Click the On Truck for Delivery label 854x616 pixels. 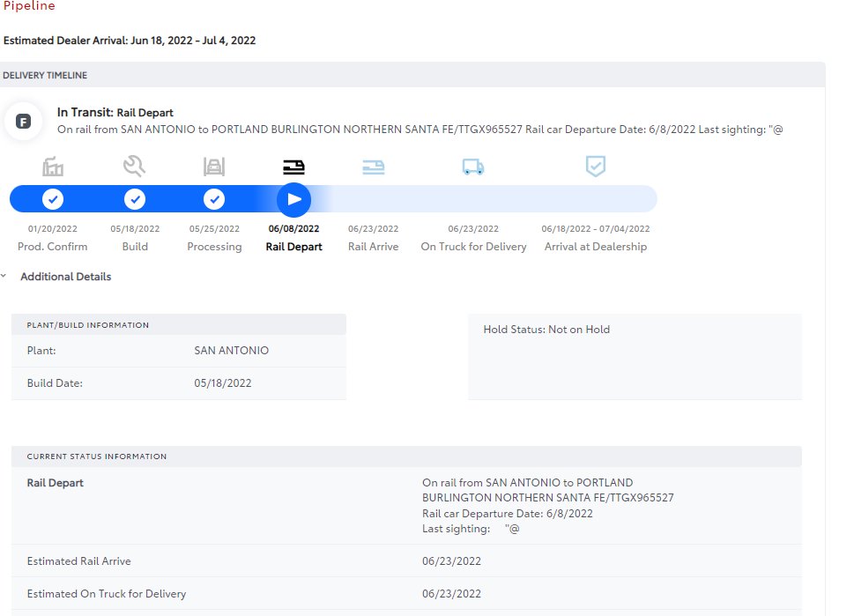(x=473, y=246)
